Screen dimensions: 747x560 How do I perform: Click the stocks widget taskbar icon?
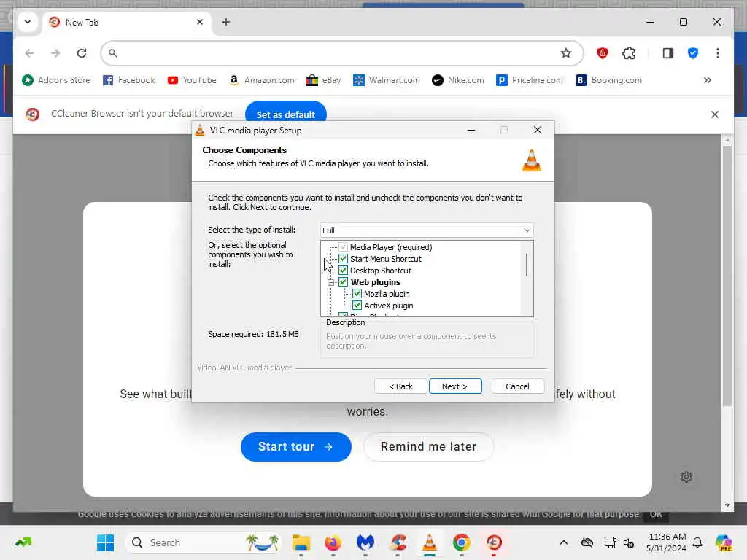[23, 542]
